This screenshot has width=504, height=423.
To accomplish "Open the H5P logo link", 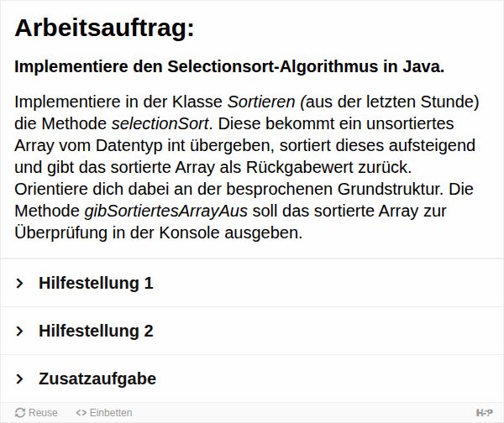I will (x=484, y=413).
